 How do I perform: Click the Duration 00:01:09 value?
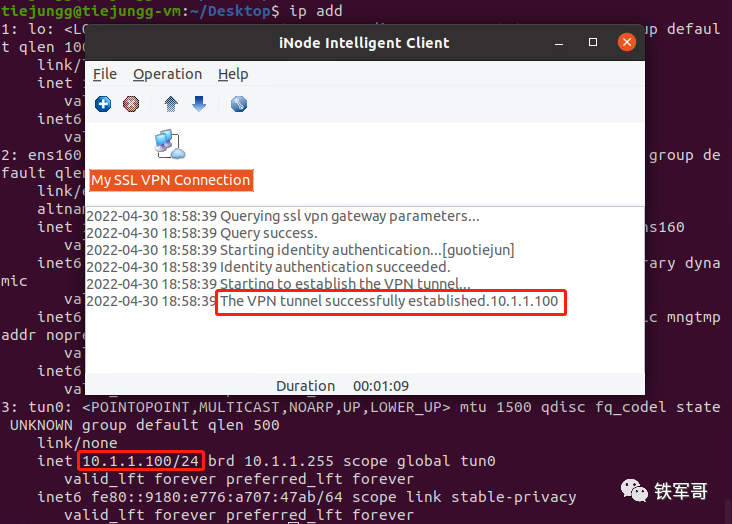tap(381, 386)
